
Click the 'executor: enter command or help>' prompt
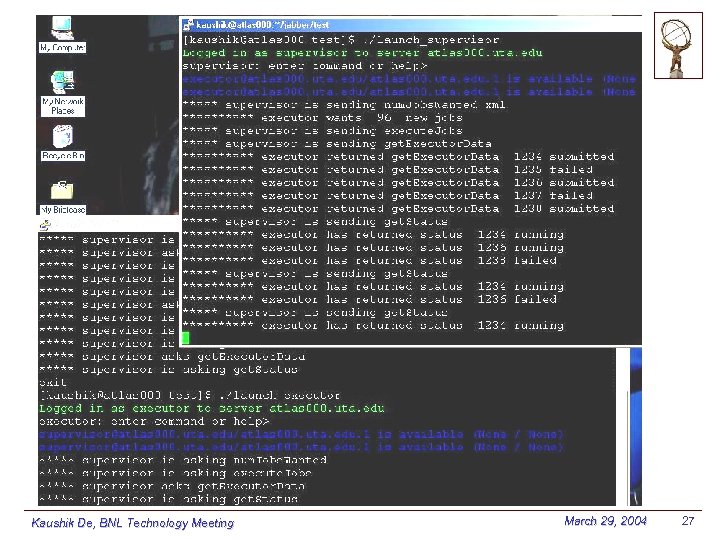[x=154, y=421]
